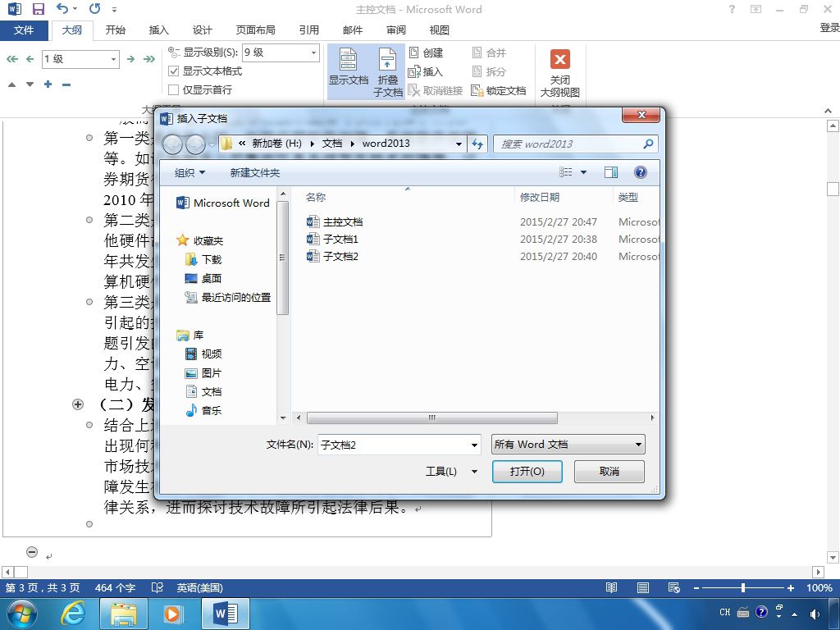
Task: Click the Expand plus icon in outline tools
Action: click(48, 84)
